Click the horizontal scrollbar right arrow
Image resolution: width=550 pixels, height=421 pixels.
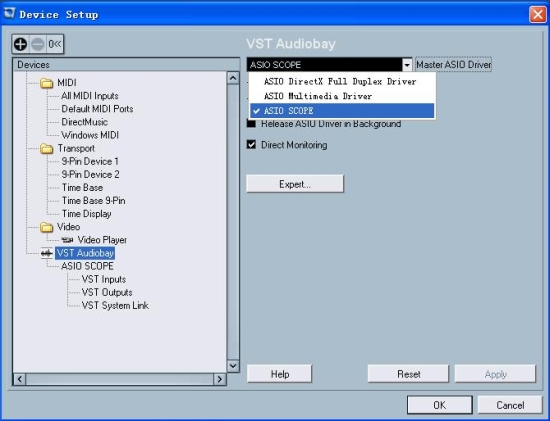pyautogui.click(x=220, y=379)
